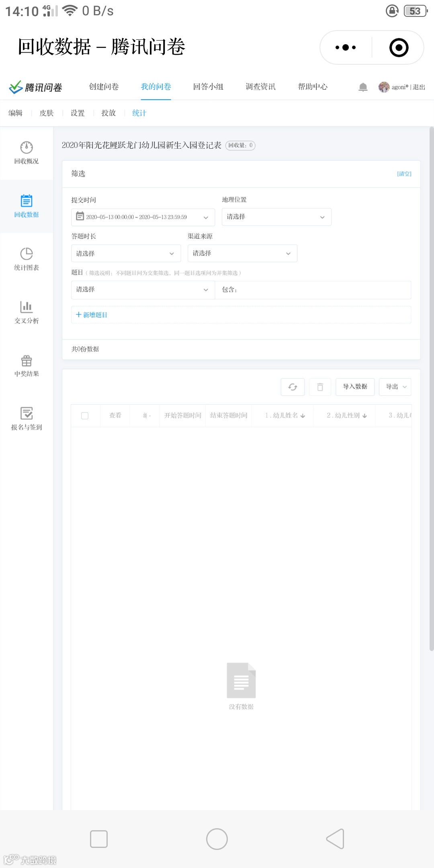
Task: Click the 导入数据 button
Action: point(355,387)
